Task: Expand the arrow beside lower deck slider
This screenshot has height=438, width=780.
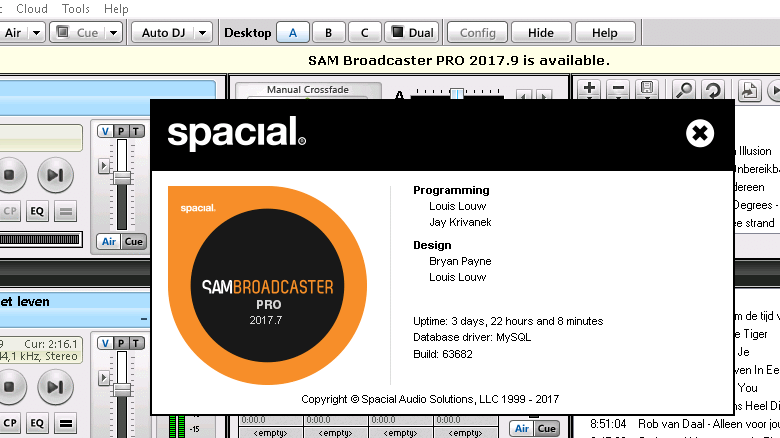Action: [103, 378]
